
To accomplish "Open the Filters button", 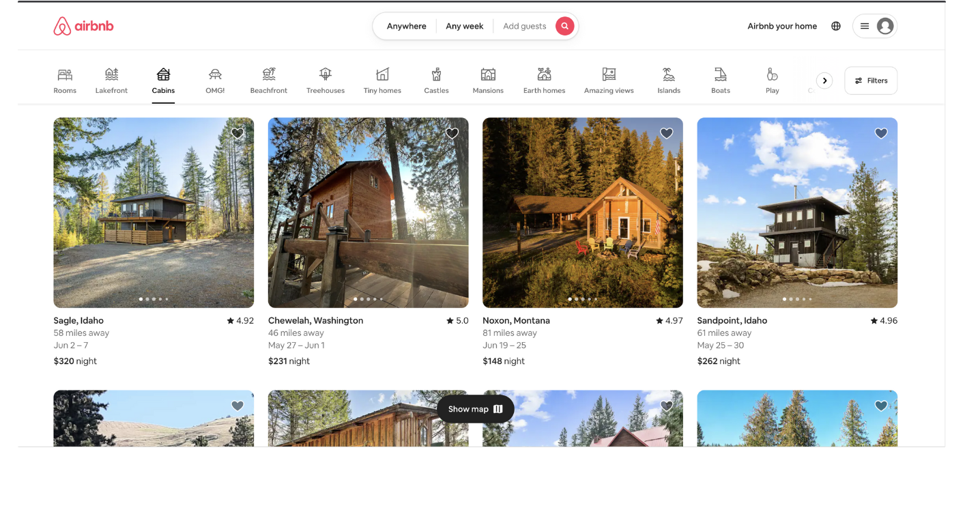I will click(871, 81).
